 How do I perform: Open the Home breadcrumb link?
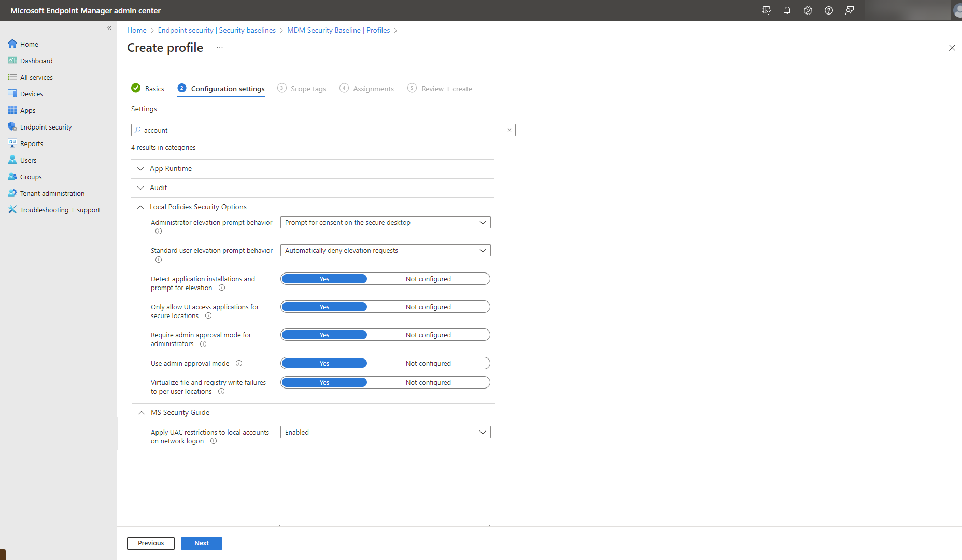coord(137,30)
